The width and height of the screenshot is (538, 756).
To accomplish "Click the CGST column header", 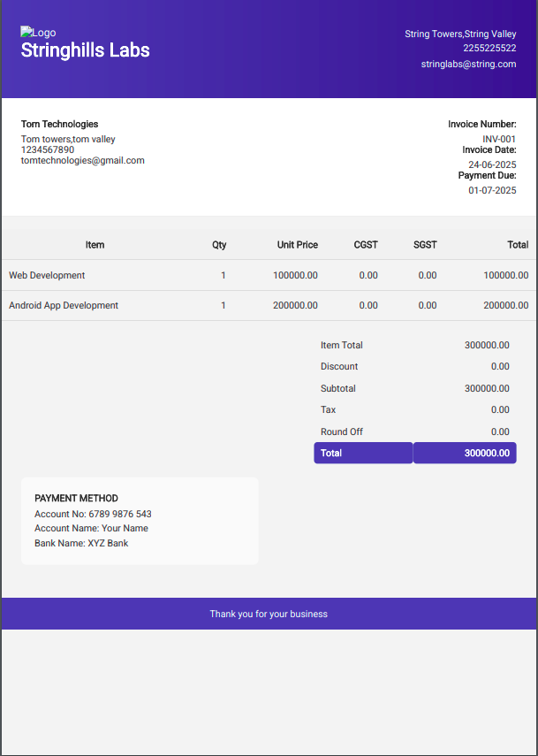I will click(366, 245).
